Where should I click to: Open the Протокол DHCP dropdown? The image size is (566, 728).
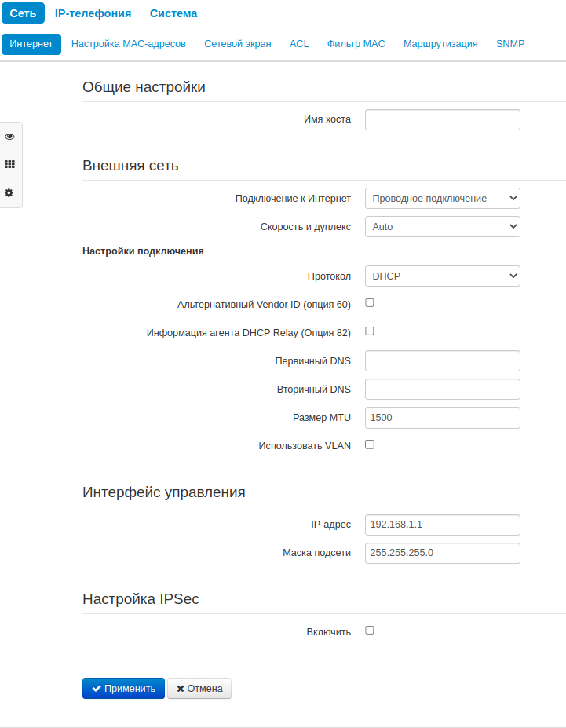click(442, 276)
